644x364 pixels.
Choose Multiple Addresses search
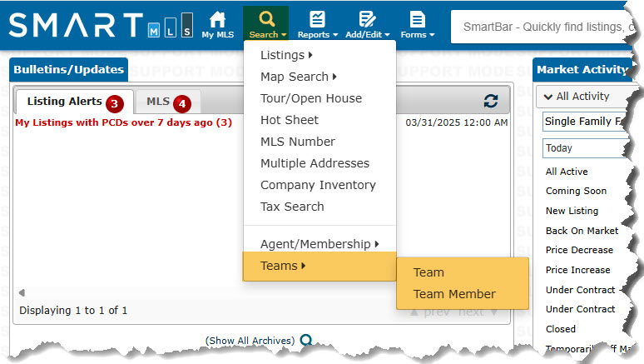click(x=315, y=163)
